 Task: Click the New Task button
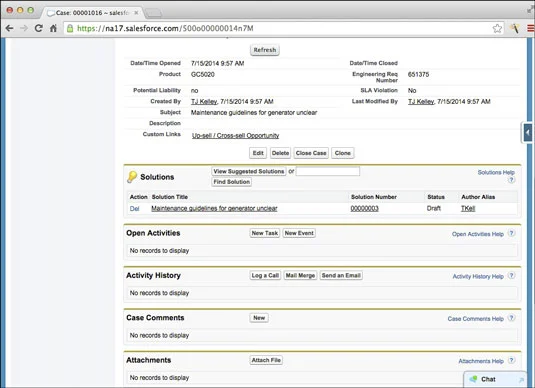click(265, 233)
